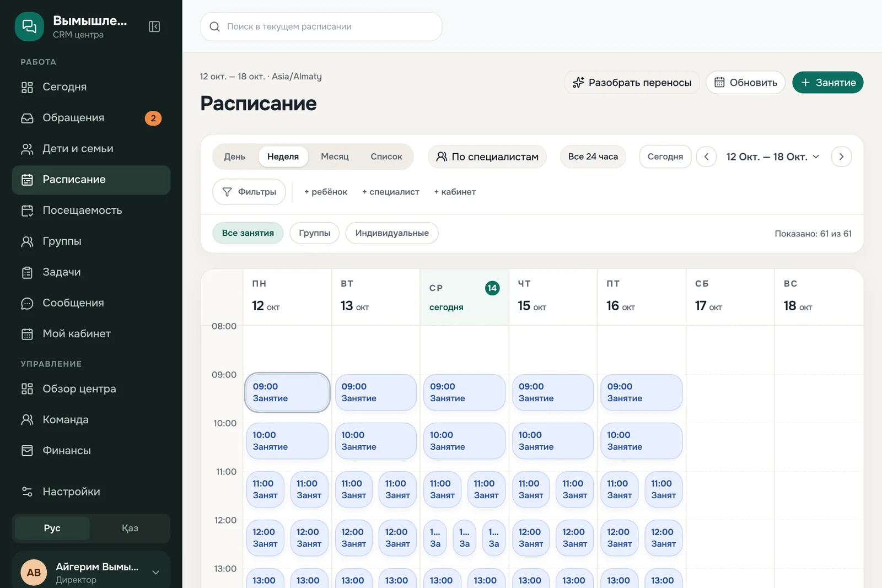Open Команда icon in sidebar
The width and height of the screenshot is (882, 588).
(27, 420)
